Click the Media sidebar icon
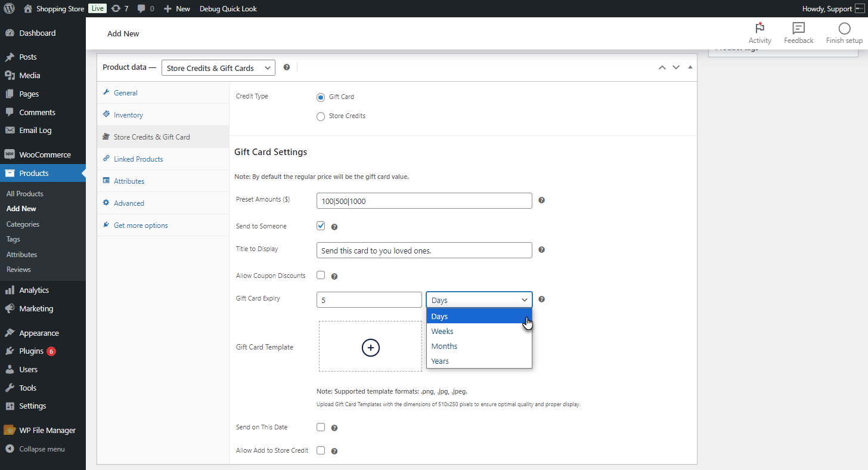This screenshot has width=868, height=470. coord(10,75)
